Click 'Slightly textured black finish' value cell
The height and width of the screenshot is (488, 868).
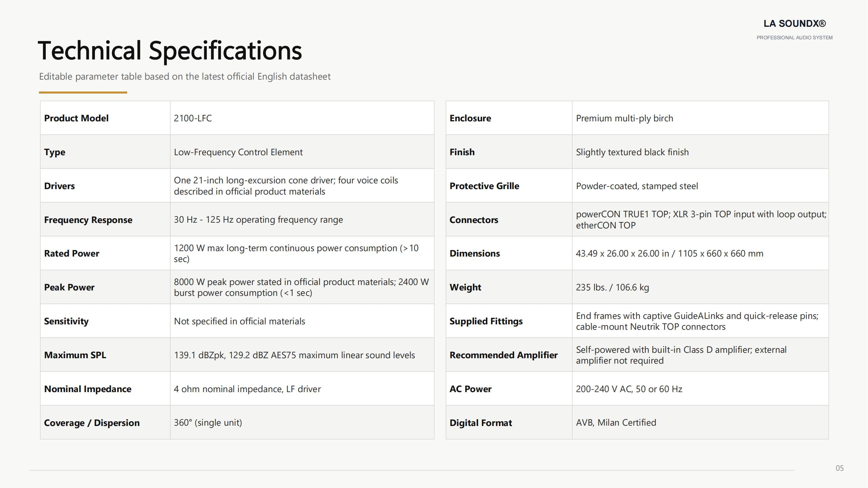701,152
